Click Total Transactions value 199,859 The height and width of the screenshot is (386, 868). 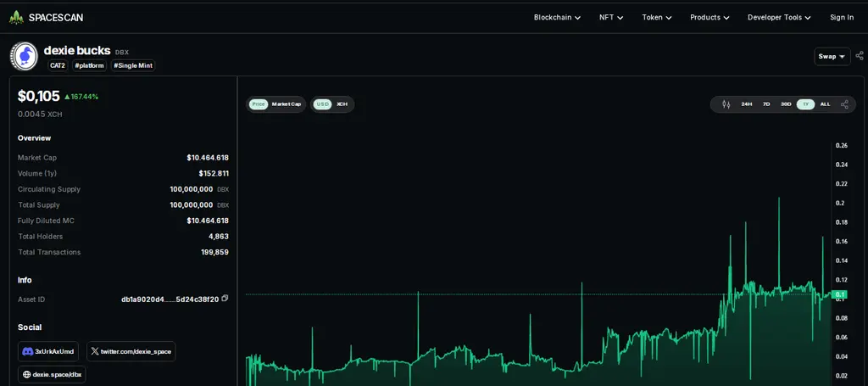pyautogui.click(x=214, y=252)
